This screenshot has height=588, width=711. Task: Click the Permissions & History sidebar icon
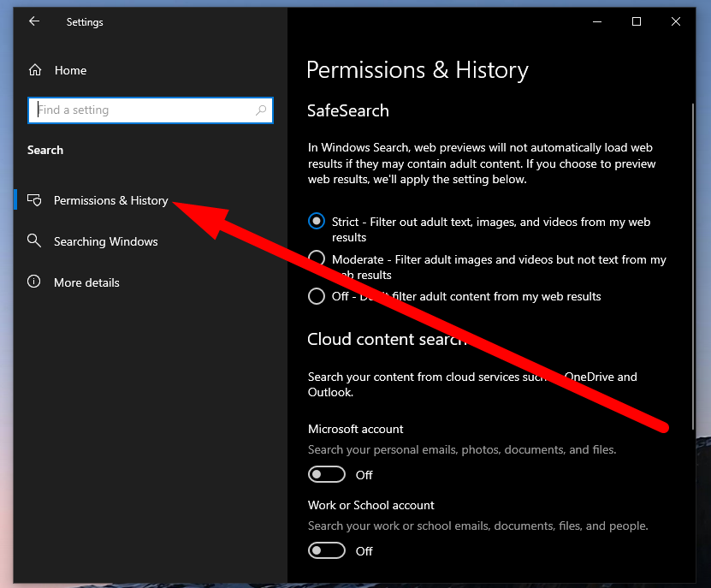[x=34, y=199]
